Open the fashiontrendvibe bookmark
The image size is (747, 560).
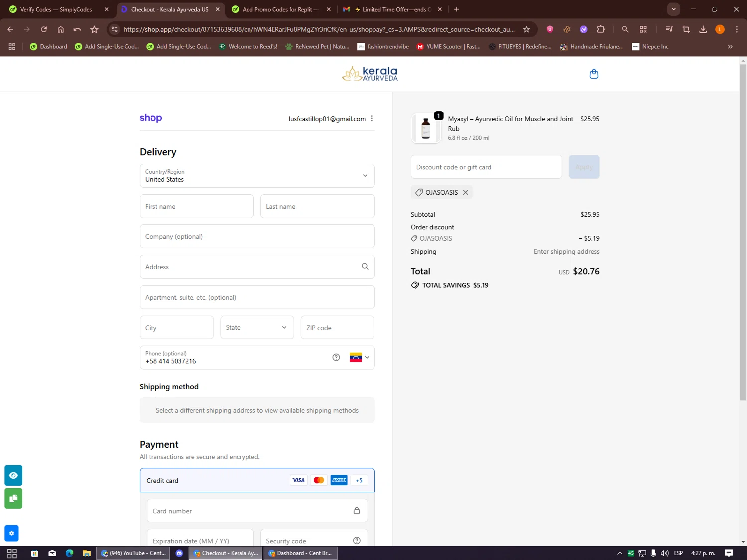(x=383, y=47)
